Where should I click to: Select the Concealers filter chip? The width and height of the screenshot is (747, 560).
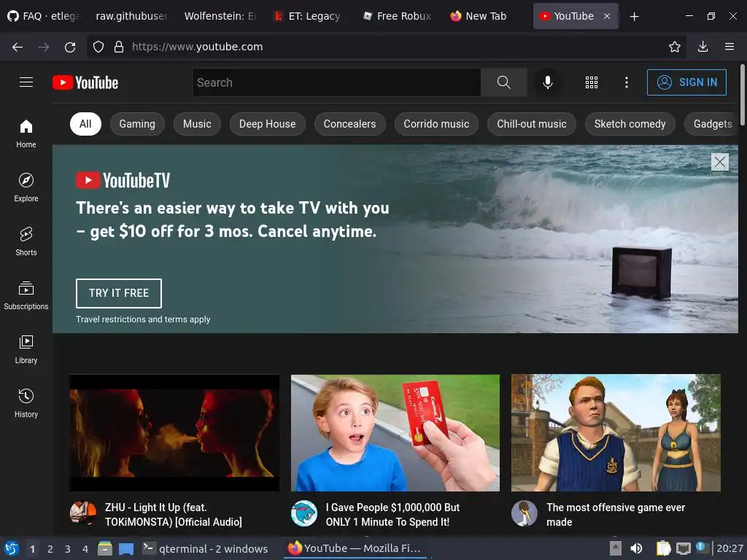pos(349,124)
